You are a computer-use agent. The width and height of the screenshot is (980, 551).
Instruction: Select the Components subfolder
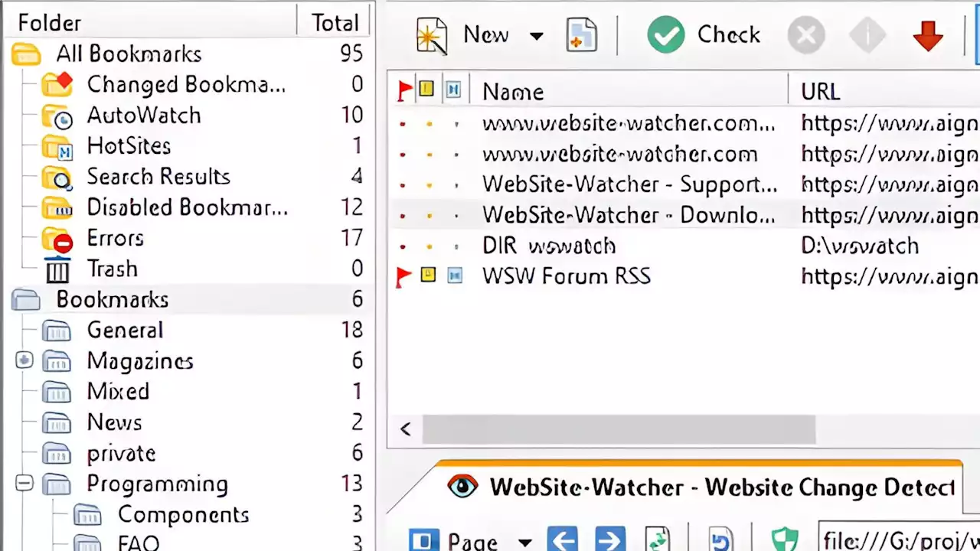coord(183,514)
